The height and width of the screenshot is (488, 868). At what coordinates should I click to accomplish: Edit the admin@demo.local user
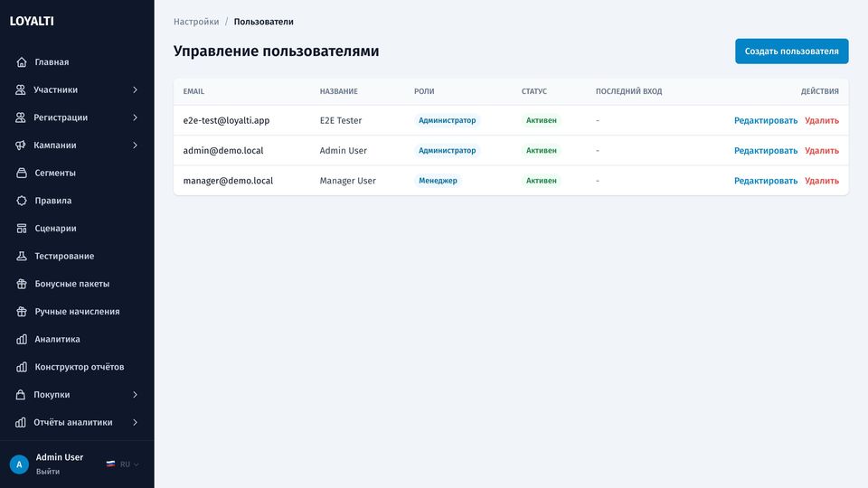(766, 151)
